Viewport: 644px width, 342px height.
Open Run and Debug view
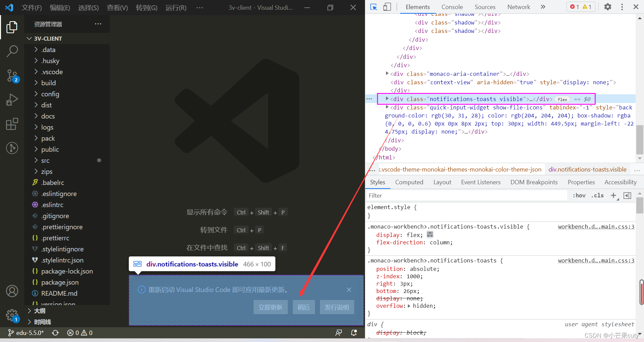[x=12, y=100]
